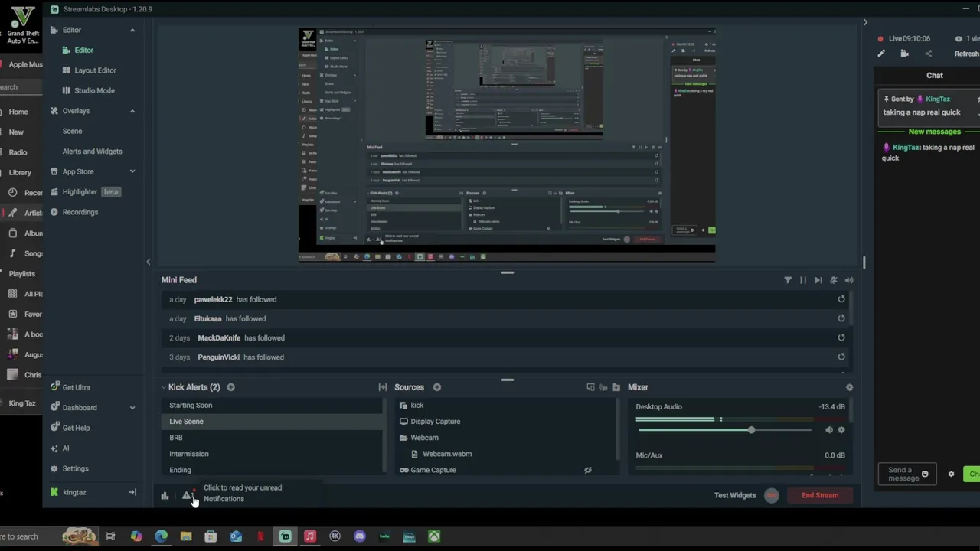This screenshot has width=980, height=551.
Task: Add a new source with plus icon
Action: click(437, 387)
